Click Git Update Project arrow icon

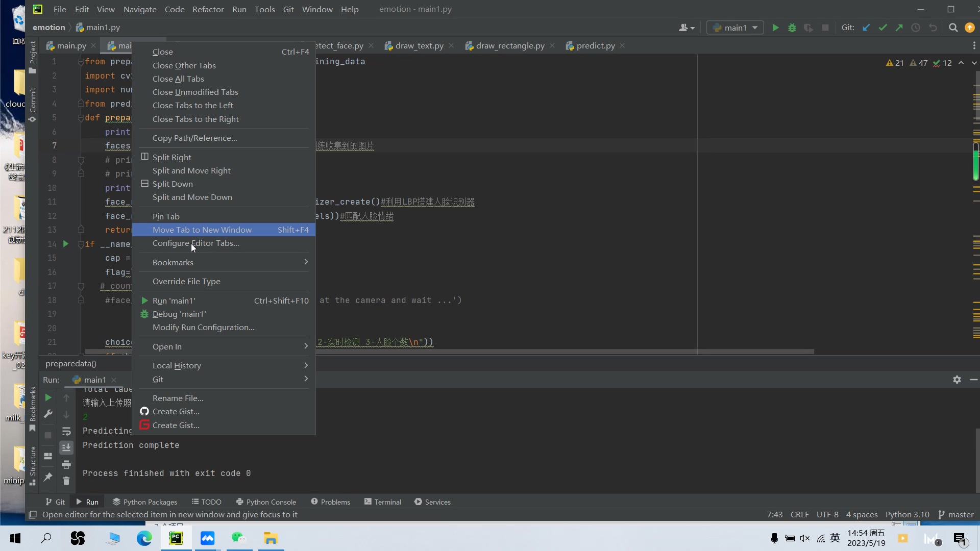pos(866,28)
